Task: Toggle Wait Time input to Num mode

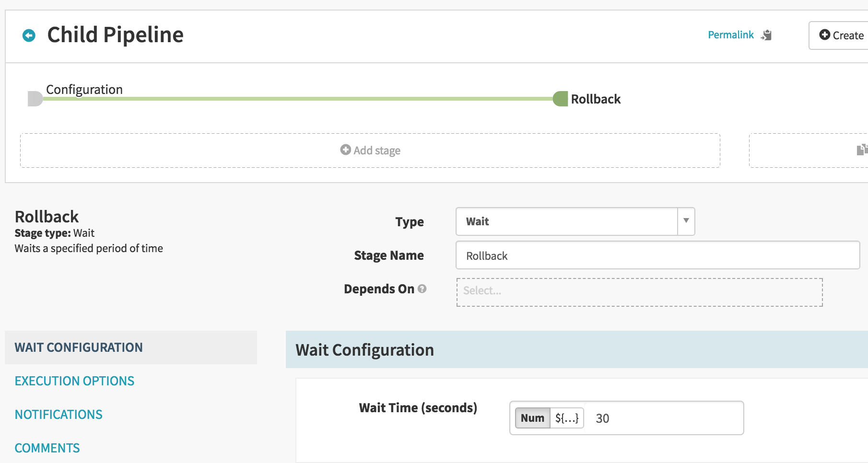Action: (x=532, y=418)
